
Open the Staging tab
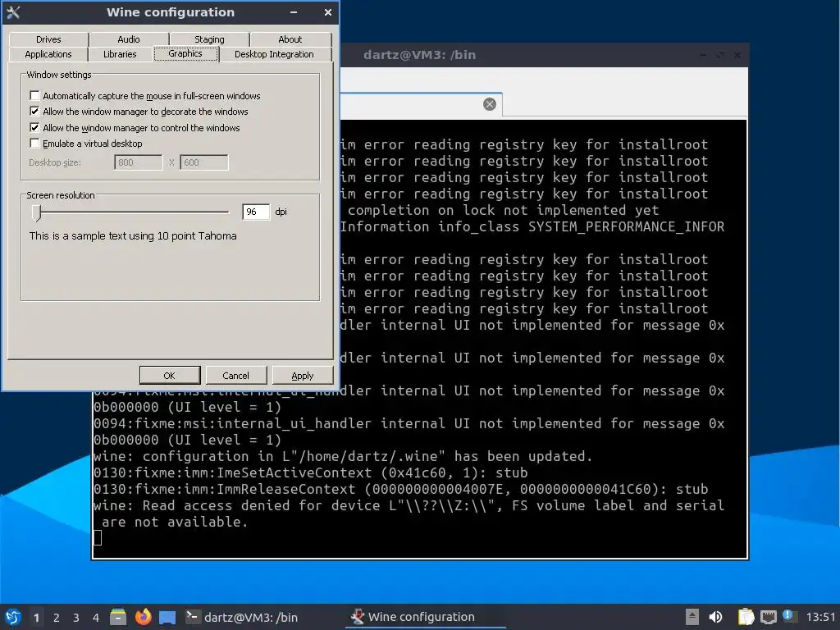[209, 39]
